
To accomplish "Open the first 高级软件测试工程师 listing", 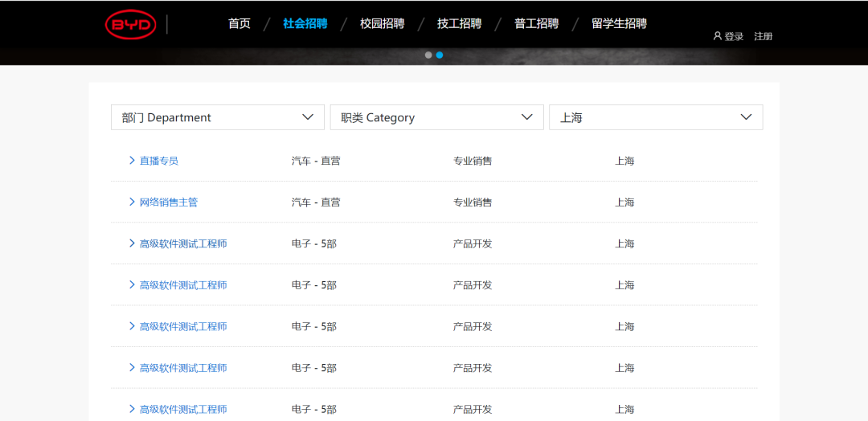I will point(183,243).
